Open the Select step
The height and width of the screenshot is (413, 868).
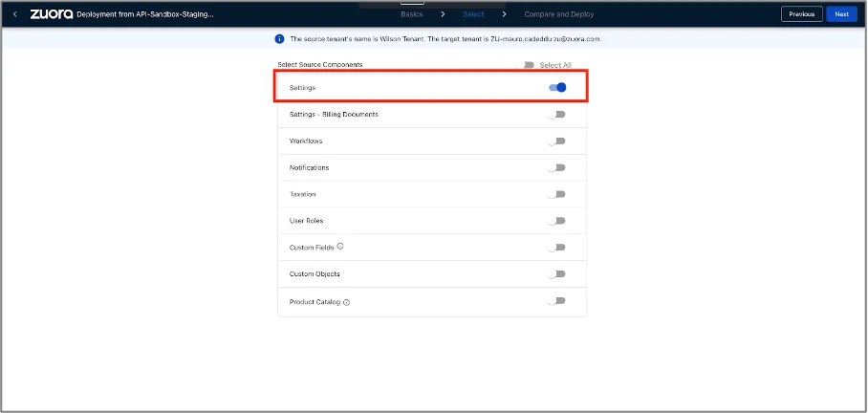click(x=473, y=14)
